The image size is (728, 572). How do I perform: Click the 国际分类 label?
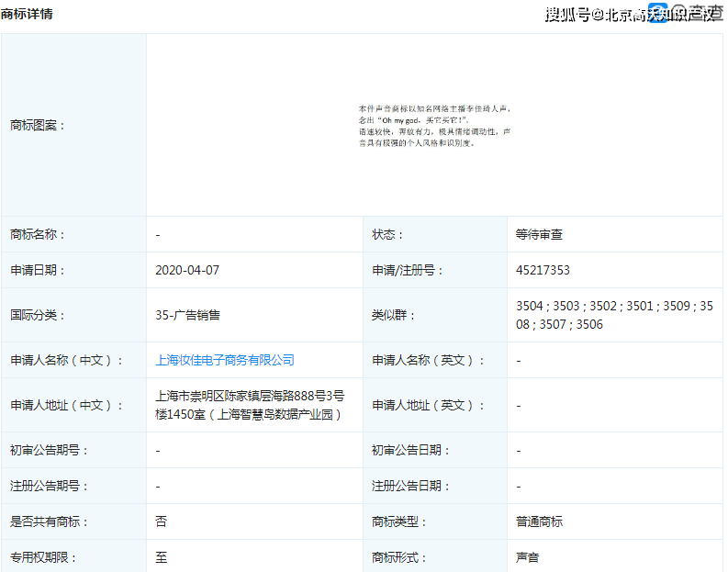click(x=38, y=315)
